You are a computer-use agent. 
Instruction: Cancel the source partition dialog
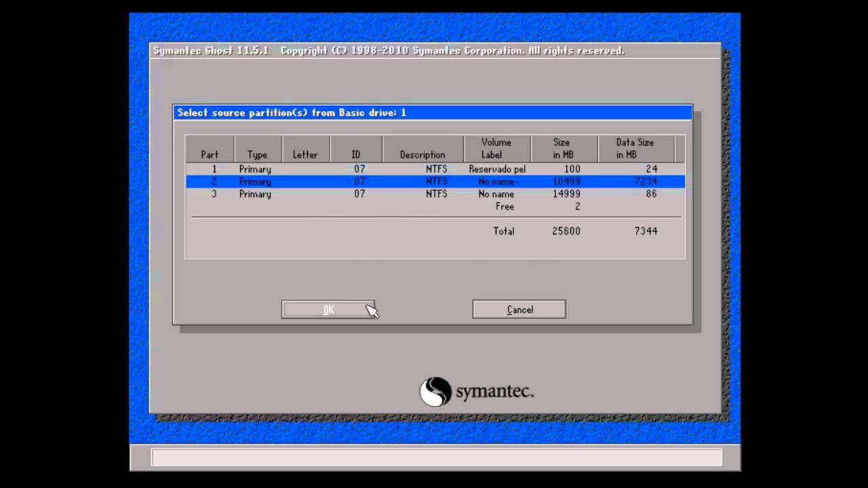pyautogui.click(x=519, y=310)
